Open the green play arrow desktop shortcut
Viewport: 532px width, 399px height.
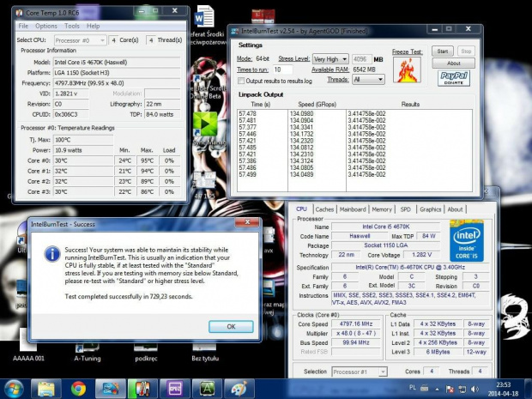206,124
